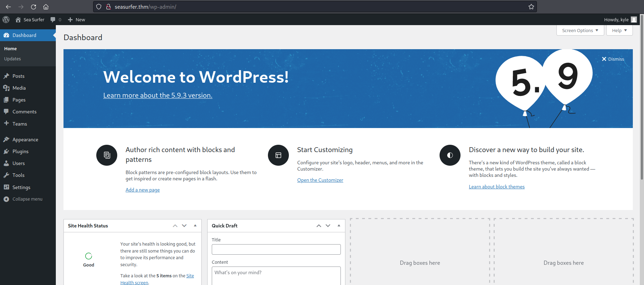Toggle Quick Draft panel collapse
644x285 pixels.
coord(339,226)
